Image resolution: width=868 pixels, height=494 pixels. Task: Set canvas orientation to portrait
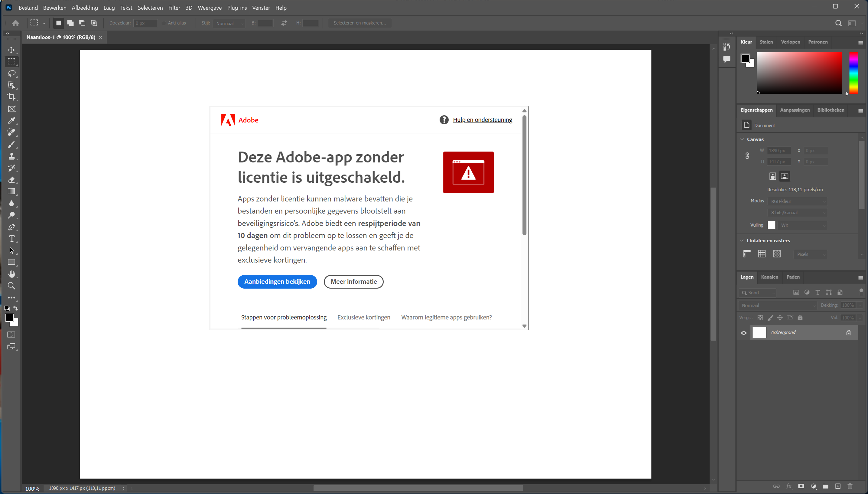pos(773,176)
